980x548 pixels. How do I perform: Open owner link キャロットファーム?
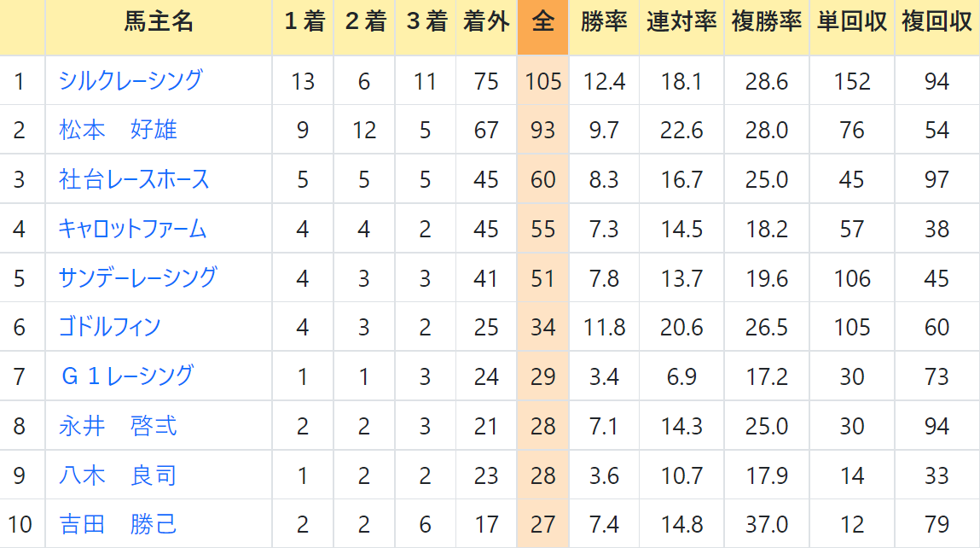point(132,229)
